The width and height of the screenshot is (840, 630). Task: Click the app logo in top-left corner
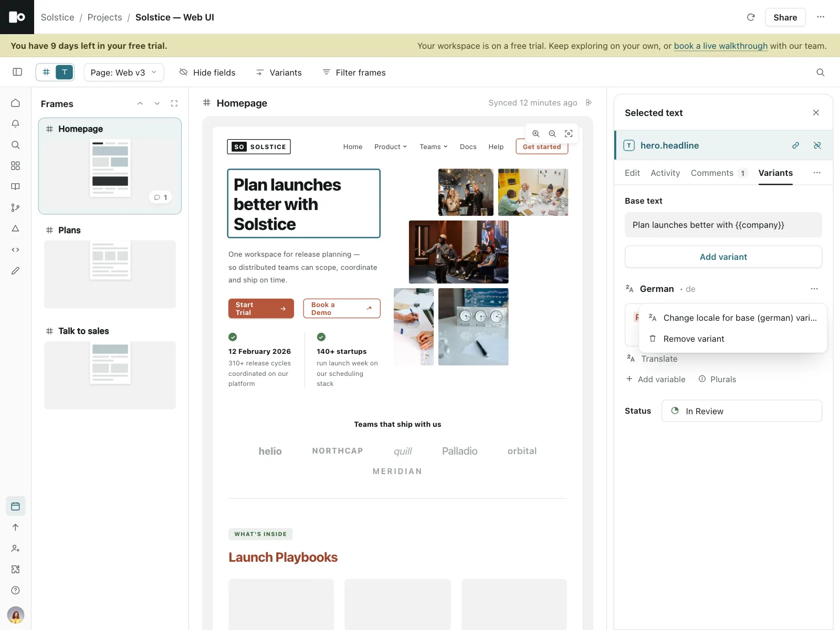click(x=17, y=17)
